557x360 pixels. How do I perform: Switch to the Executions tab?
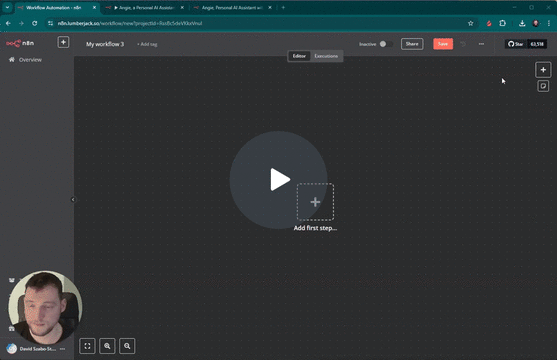click(x=326, y=56)
